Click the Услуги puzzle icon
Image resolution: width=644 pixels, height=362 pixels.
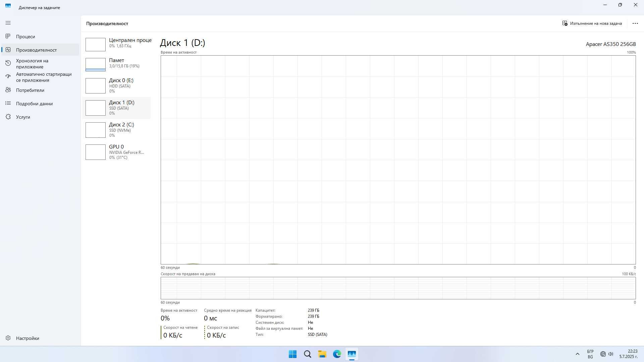coord(8,117)
